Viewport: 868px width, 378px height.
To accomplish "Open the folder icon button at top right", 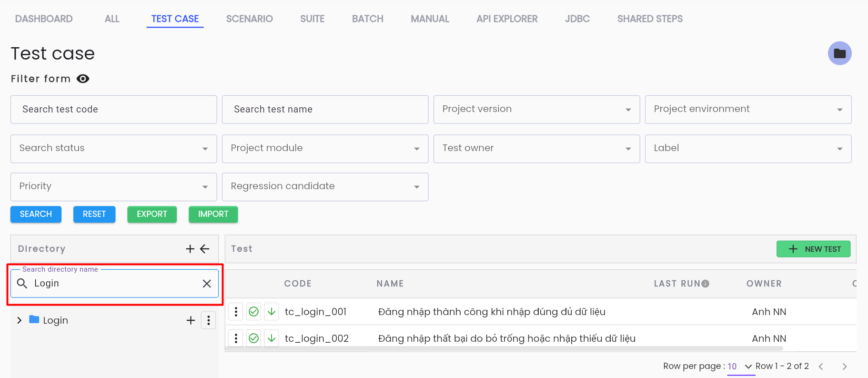I will (839, 53).
